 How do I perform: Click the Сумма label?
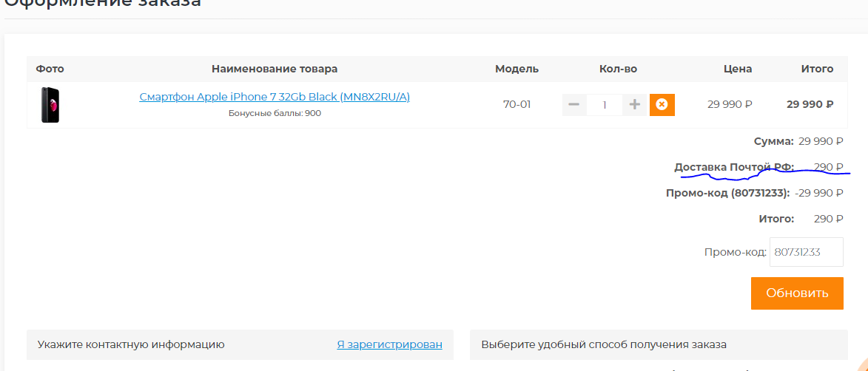[774, 142]
